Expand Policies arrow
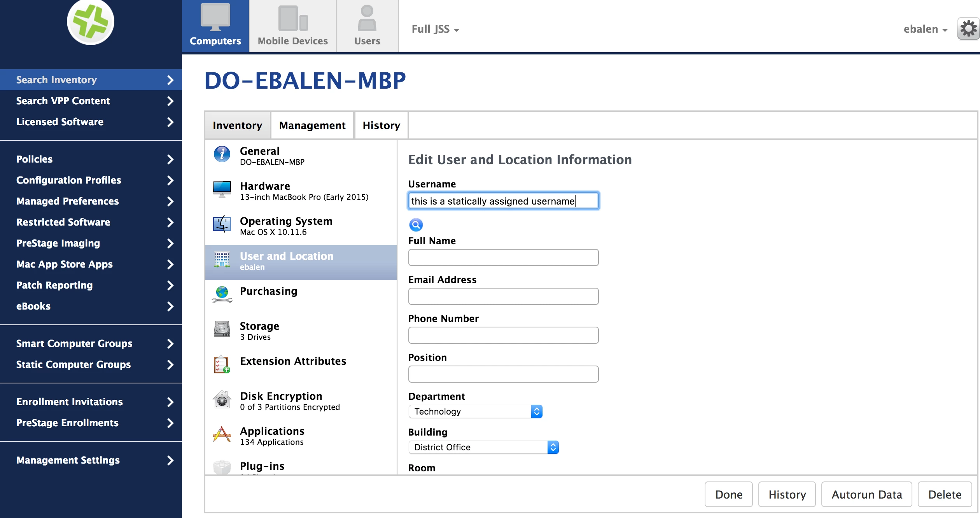 pyautogui.click(x=170, y=159)
